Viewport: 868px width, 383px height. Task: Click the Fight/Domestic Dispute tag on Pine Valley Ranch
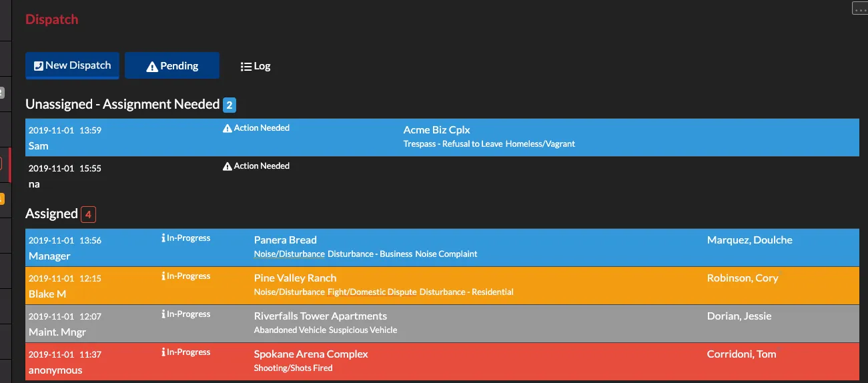tap(372, 292)
